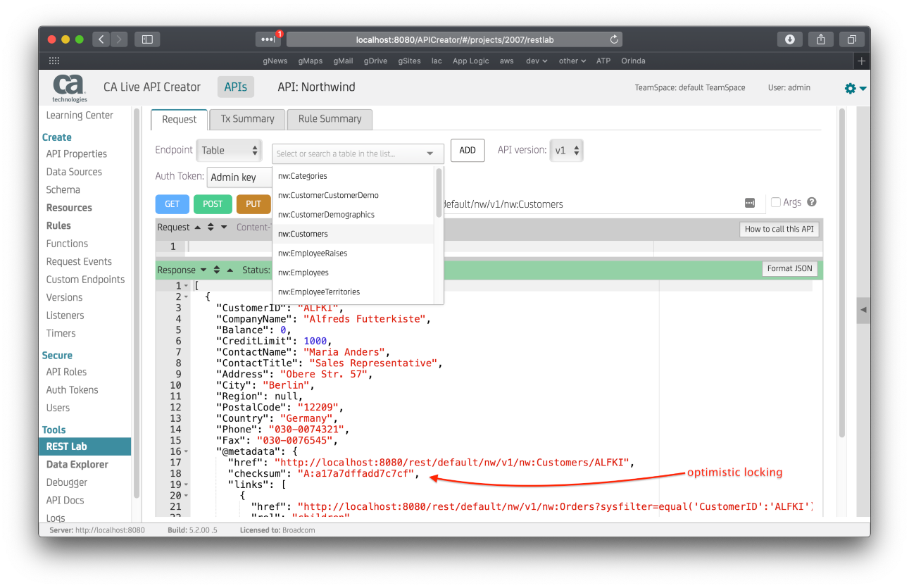Click the page reload icon
Viewport: 909px width, 588px height.
point(614,39)
